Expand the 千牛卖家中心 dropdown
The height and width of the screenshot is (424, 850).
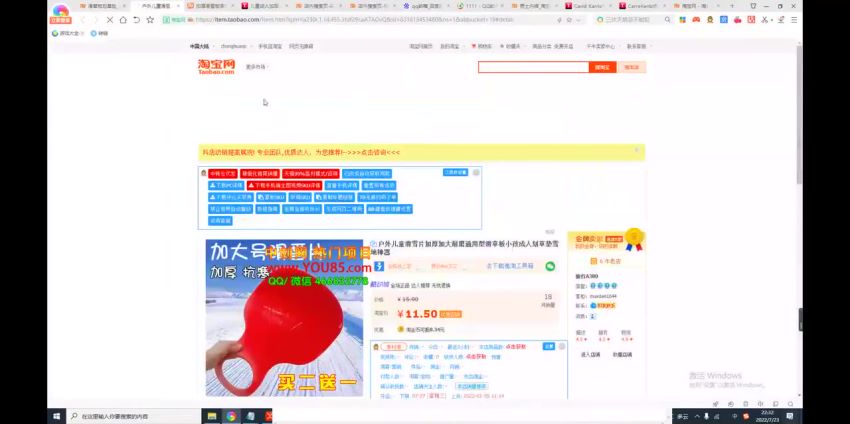[x=602, y=47]
